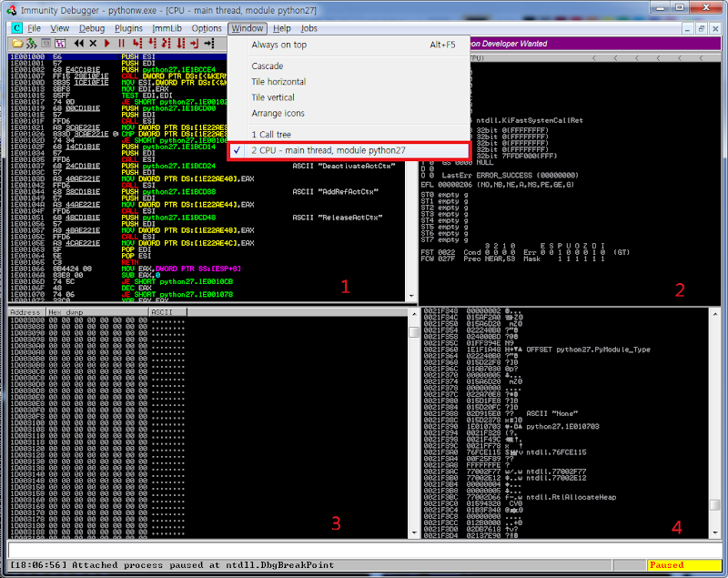Pause execution with the red pause icon
The width and height of the screenshot is (728, 578).
tap(121, 44)
